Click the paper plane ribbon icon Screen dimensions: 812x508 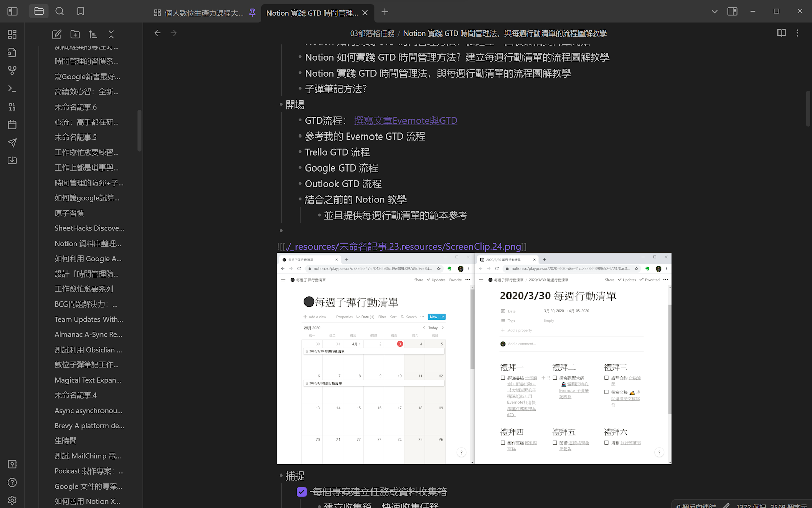(12, 143)
